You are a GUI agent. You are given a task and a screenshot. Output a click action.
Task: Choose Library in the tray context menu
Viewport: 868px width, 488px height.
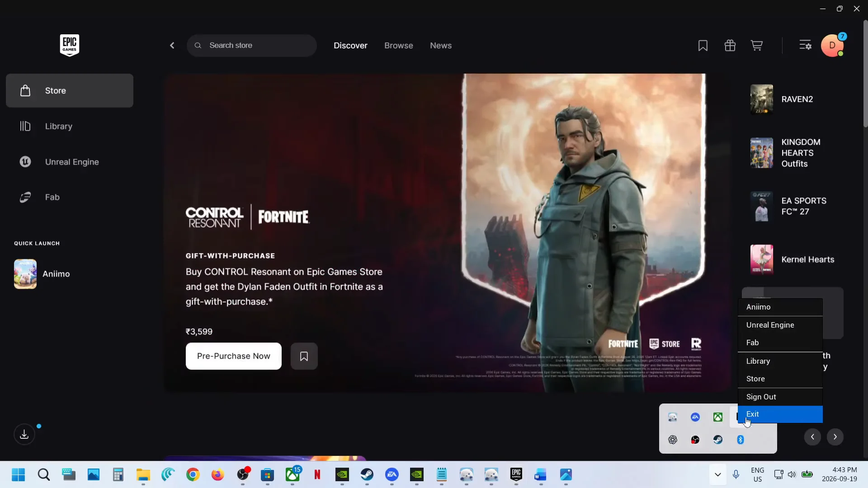780,361
